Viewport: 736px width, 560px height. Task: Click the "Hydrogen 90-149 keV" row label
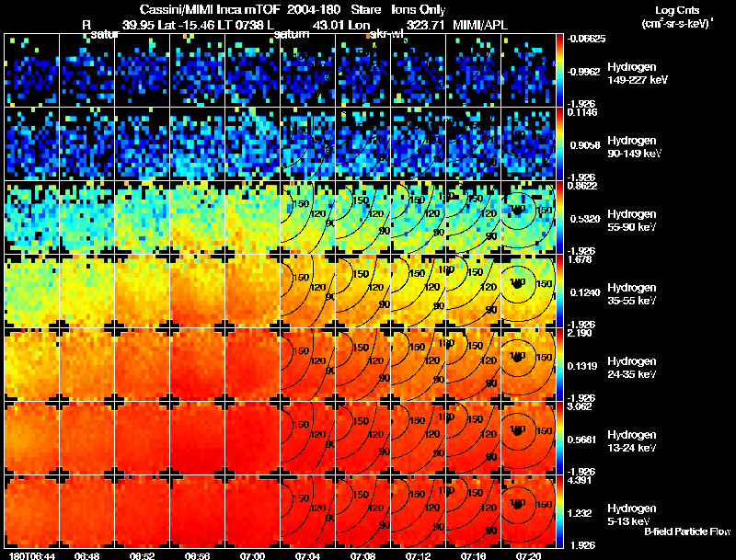point(634,147)
